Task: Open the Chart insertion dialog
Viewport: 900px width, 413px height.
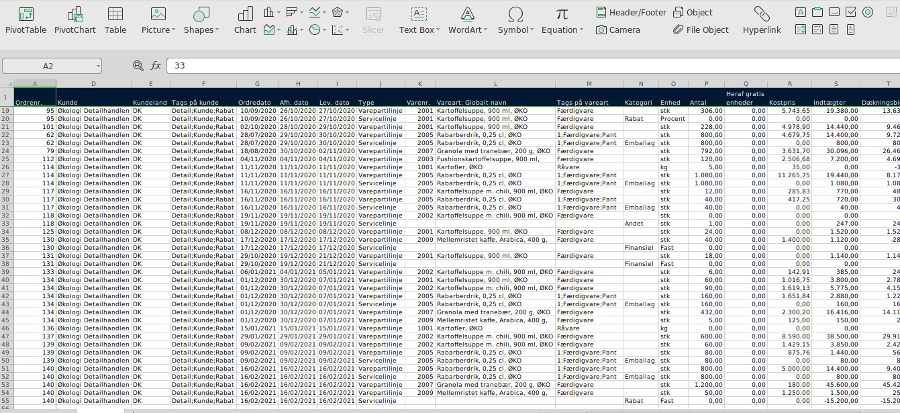Action: 245,19
